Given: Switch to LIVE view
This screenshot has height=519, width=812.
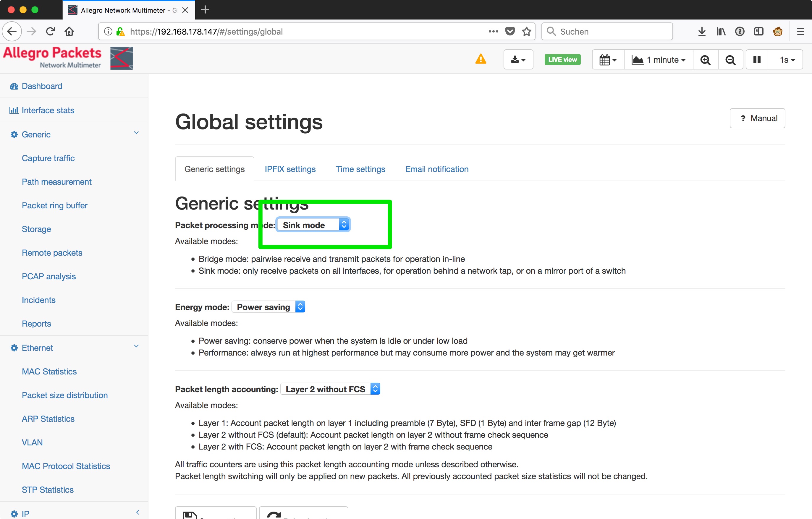Looking at the screenshot, I should (562, 59).
